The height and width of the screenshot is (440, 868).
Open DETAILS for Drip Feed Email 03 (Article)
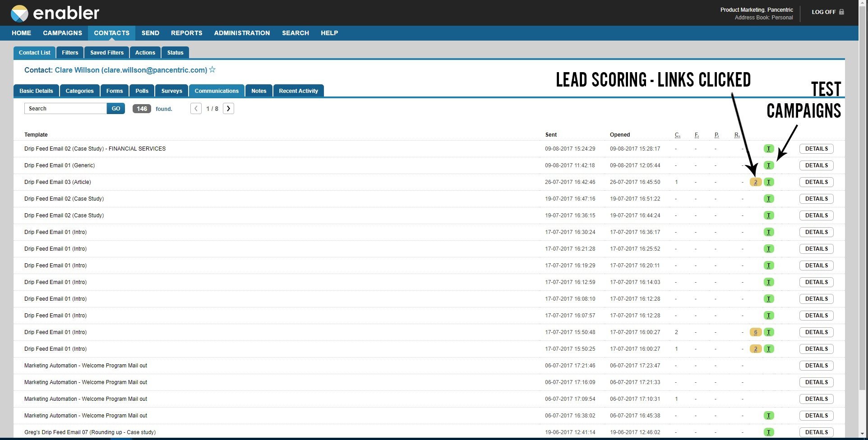(x=817, y=182)
